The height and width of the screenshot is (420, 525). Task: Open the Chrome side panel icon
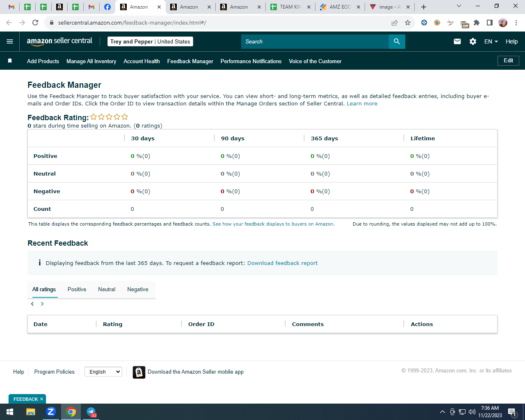click(490, 23)
